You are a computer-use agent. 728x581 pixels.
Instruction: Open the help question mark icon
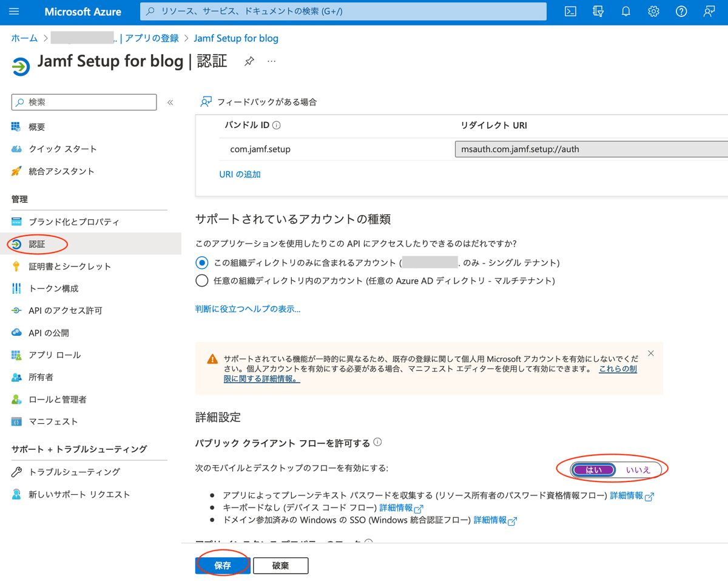[681, 12]
